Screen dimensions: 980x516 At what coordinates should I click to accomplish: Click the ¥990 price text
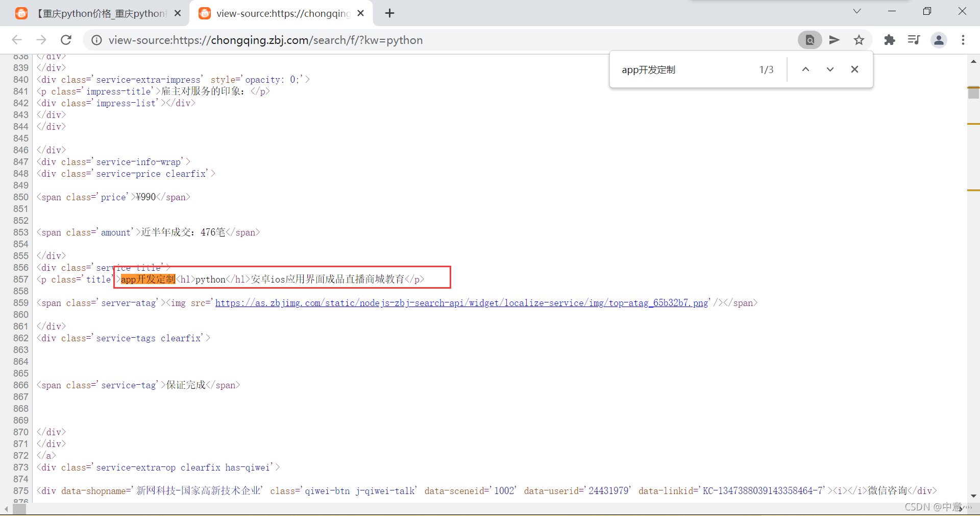[146, 197]
